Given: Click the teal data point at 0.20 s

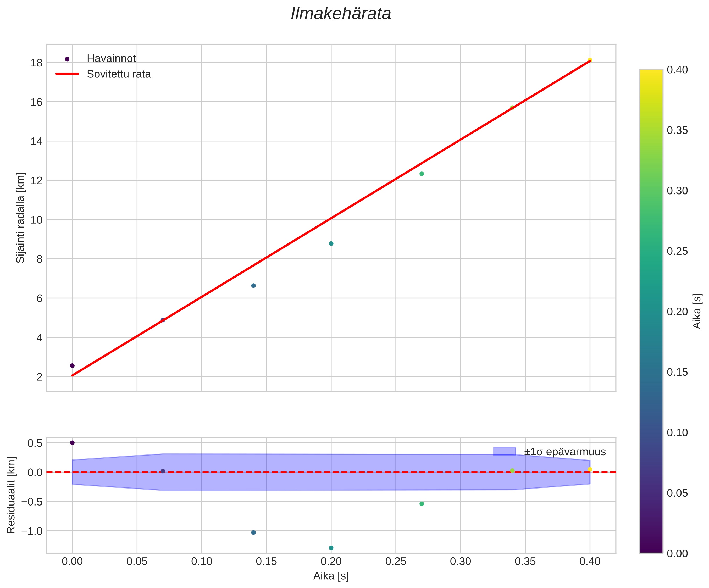Looking at the screenshot, I should click(331, 244).
